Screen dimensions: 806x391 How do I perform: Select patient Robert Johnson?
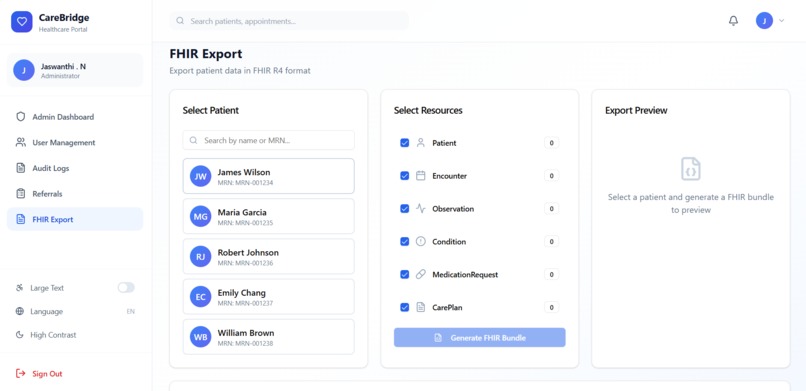coord(268,256)
